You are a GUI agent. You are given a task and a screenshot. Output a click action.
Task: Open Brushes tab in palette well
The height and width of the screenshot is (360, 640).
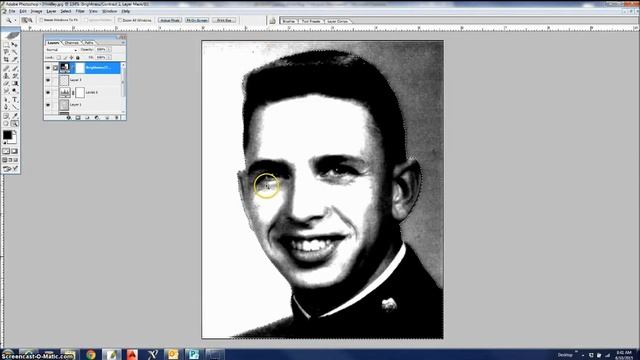(x=289, y=21)
